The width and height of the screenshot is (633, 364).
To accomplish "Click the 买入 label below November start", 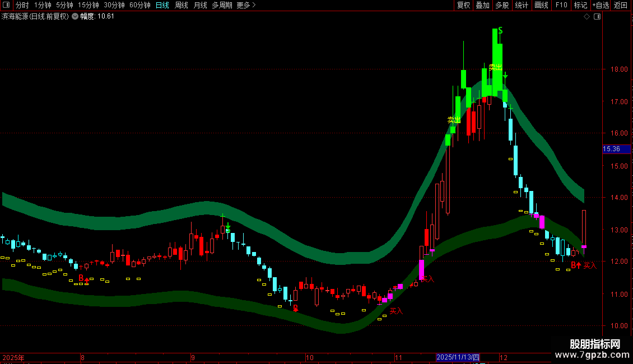I will (x=396, y=311).
